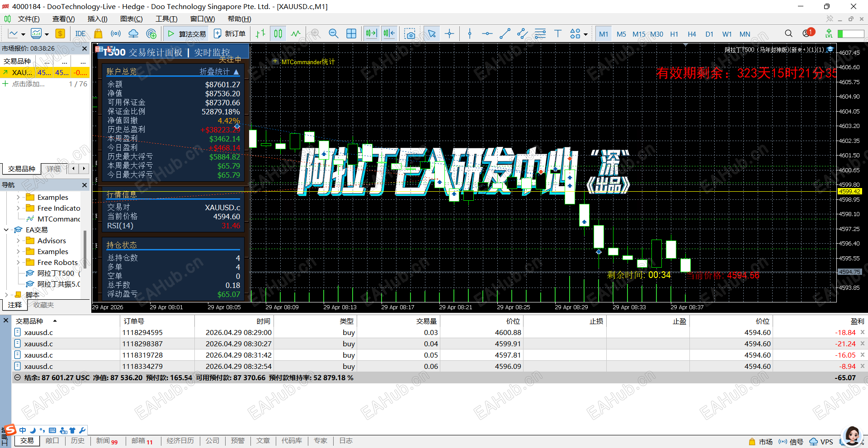Select the M1 timeframe

tap(604, 34)
